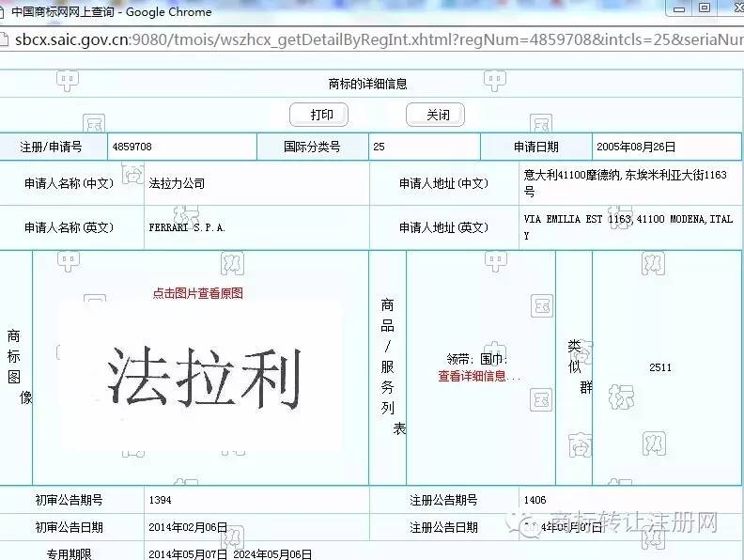Click the 点击图片查看原图 link

tap(198, 293)
